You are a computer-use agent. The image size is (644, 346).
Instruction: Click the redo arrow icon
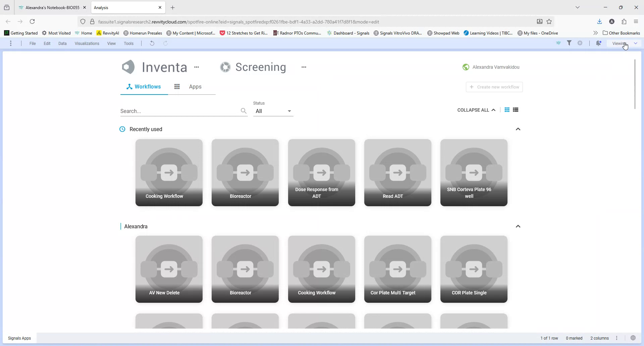(x=165, y=43)
